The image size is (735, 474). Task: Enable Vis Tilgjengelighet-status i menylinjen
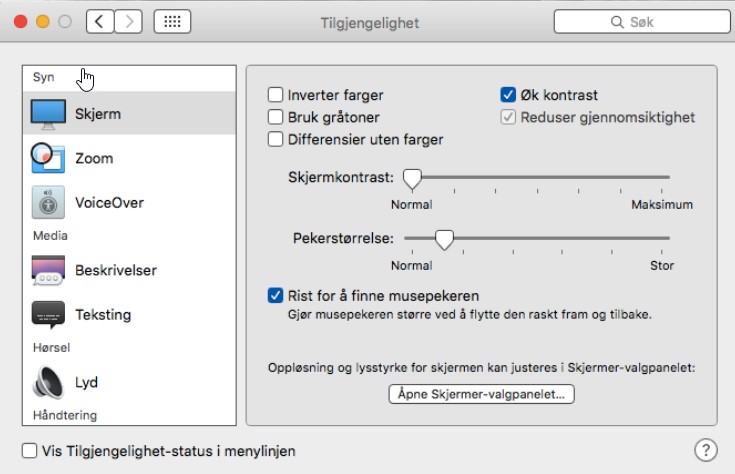(30, 451)
